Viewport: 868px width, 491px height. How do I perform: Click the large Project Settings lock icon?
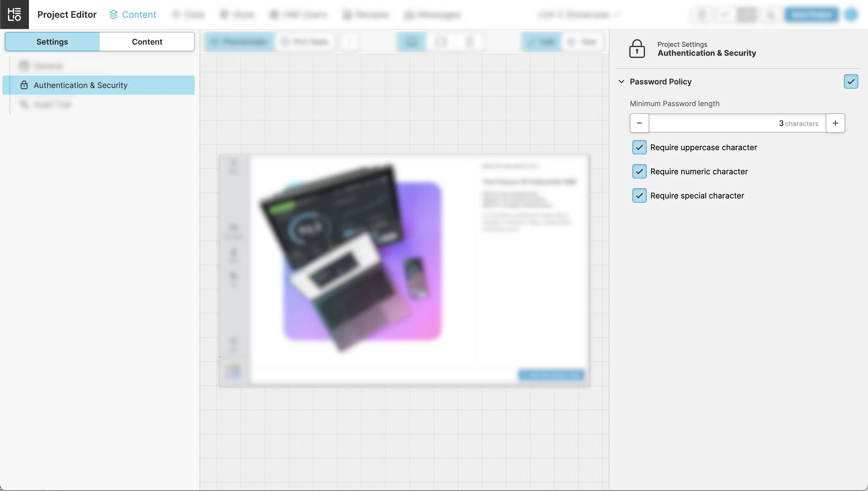coord(637,49)
